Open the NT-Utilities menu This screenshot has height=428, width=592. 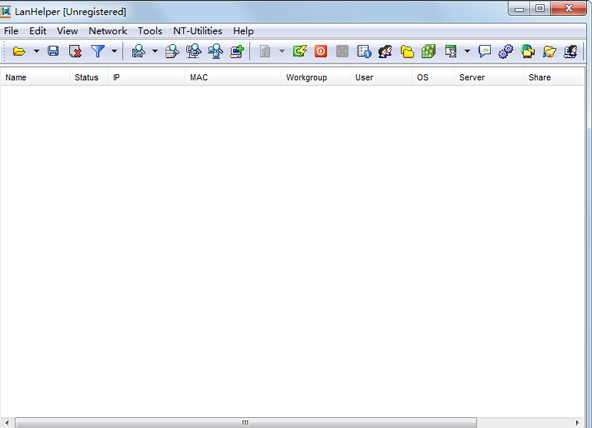pos(197,31)
